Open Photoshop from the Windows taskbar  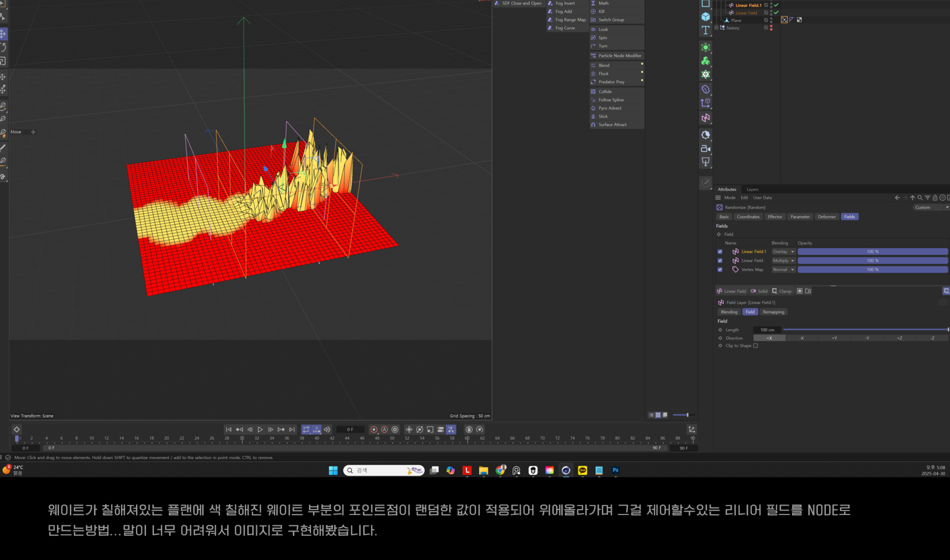[x=615, y=470]
